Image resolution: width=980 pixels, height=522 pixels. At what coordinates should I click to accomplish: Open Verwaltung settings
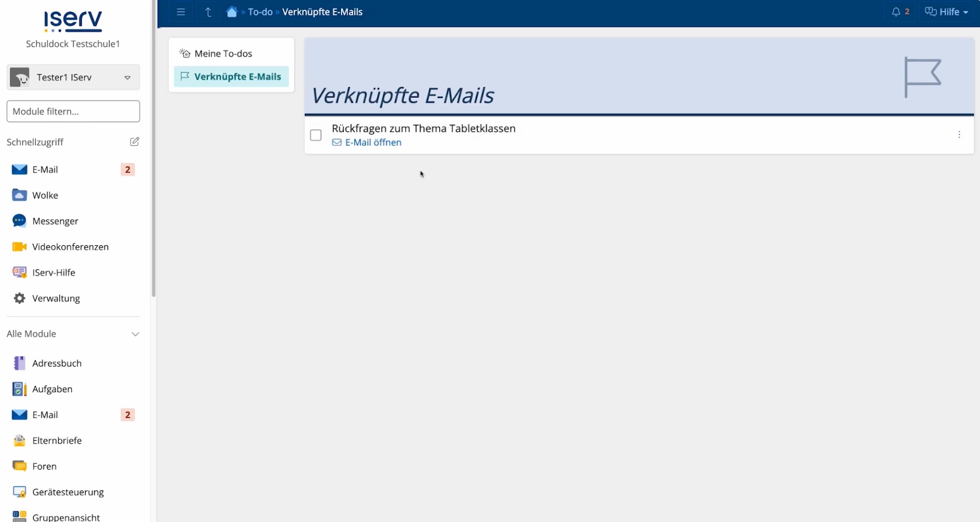click(56, 298)
